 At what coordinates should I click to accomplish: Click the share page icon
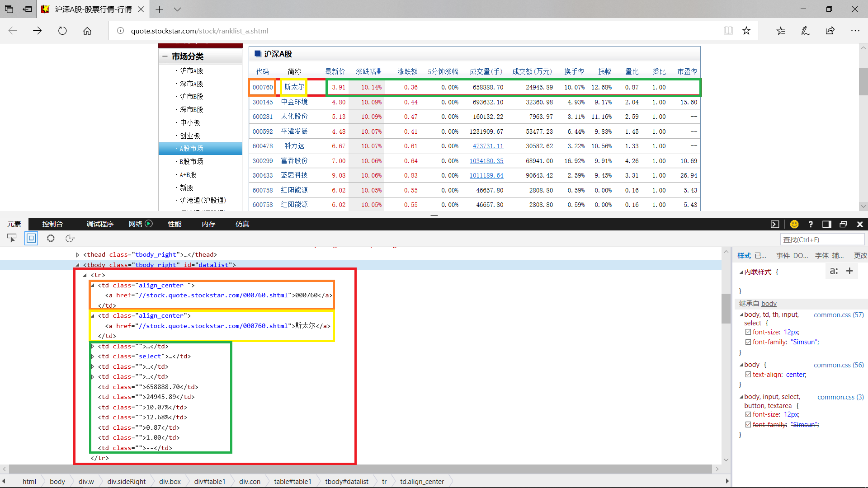(x=830, y=31)
